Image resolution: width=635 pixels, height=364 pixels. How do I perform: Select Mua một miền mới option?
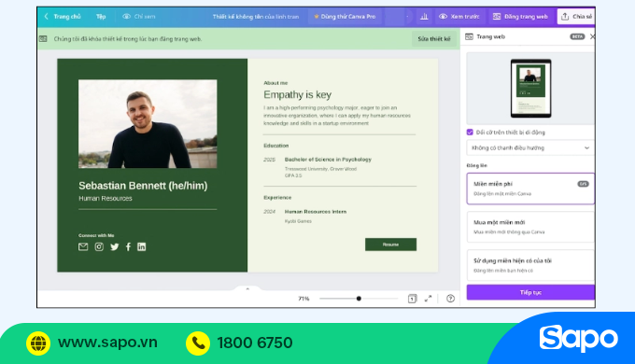click(530, 227)
